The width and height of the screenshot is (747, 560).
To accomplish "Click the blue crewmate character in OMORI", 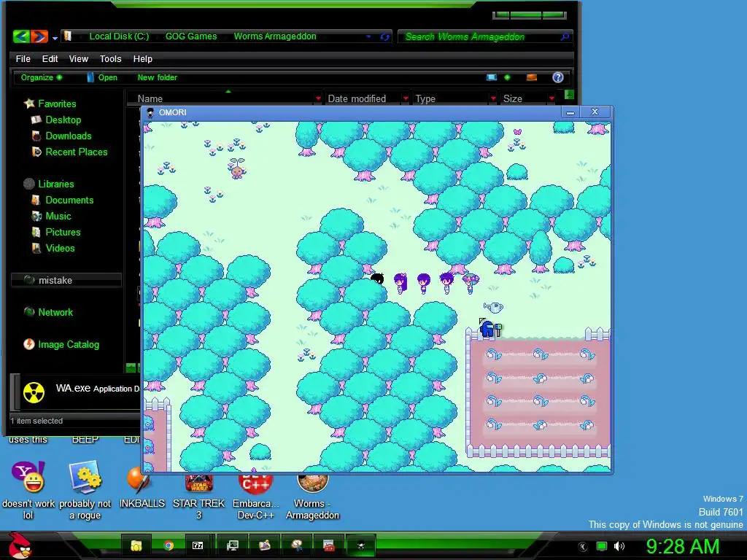I will coord(488,329).
